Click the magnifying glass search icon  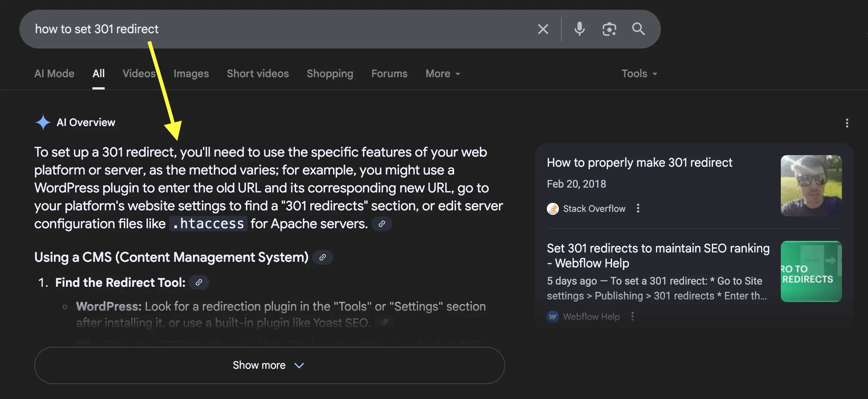(x=639, y=29)
